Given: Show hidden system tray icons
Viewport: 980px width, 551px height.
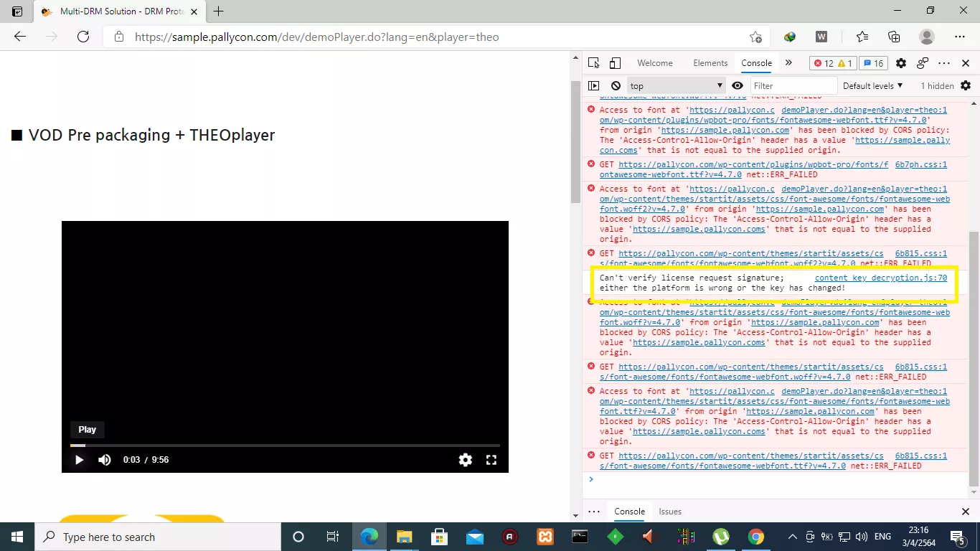Looking at the screenshot, I should click(792, 537).
